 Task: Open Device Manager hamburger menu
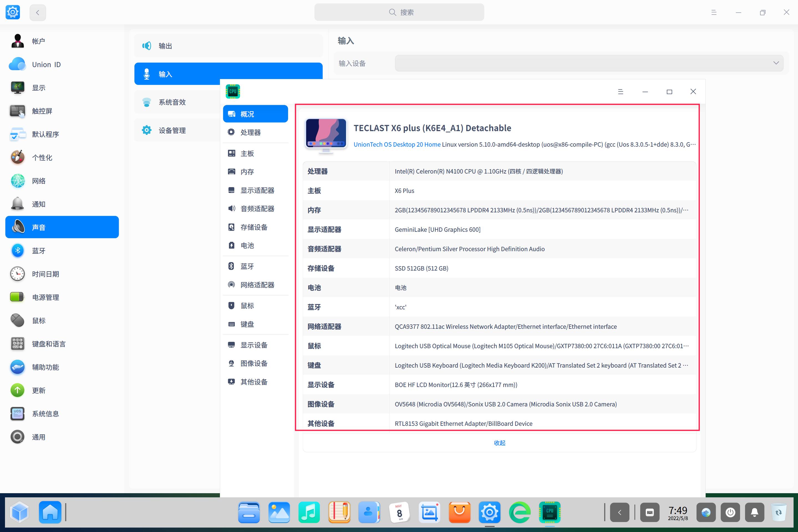point(621,91)
